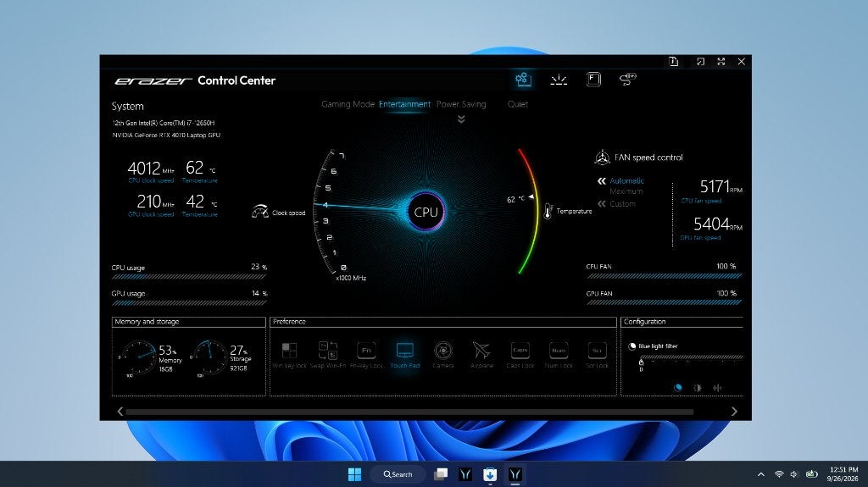This screenshot has height=487, width=868.
Task: Expand the double chevron below mode tabs
Action: (461, 119)
